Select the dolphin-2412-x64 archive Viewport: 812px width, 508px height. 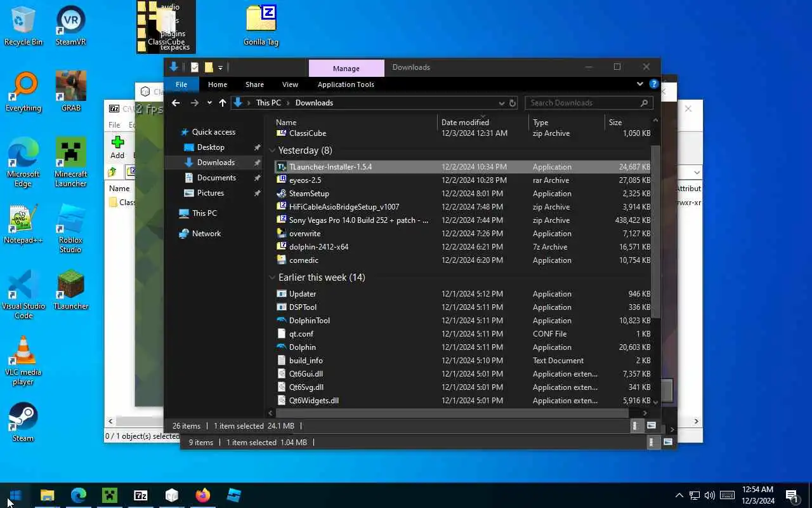click(463, 247)
